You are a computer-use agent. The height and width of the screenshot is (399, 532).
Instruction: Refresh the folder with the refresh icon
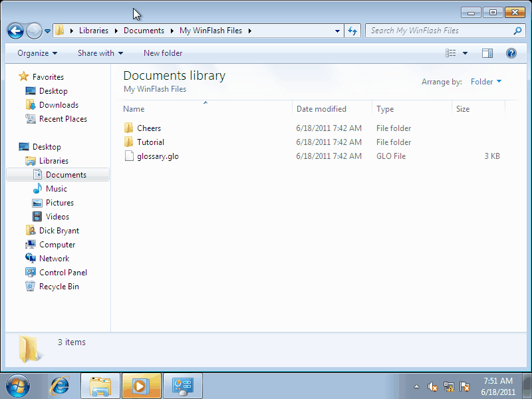[352, 31]
